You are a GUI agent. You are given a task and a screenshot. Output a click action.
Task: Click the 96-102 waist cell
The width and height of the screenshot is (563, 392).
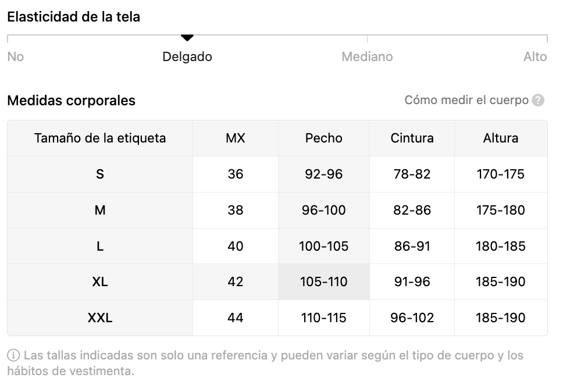[x=412, y=318]
